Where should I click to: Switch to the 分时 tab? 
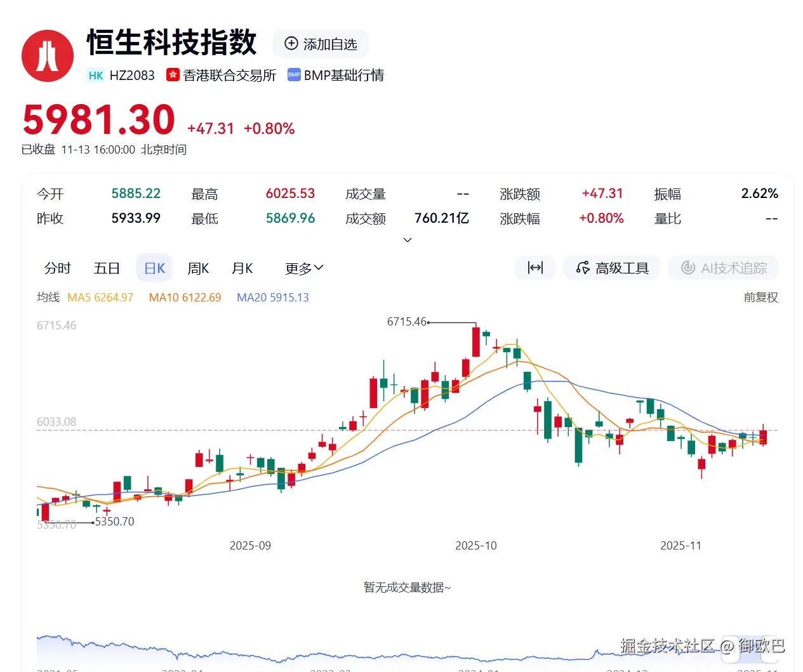click(x=58, y=267)
